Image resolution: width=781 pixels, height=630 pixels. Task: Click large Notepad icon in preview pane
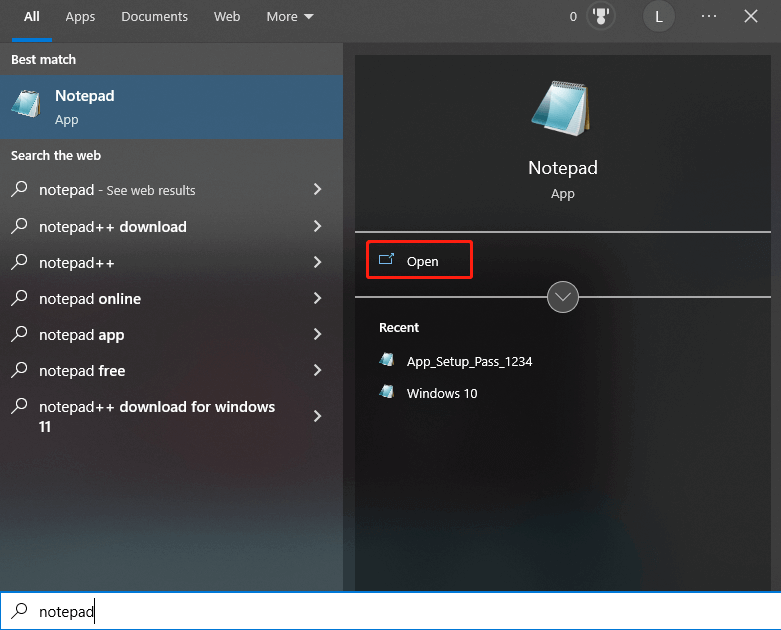click(x=562, y=108)
